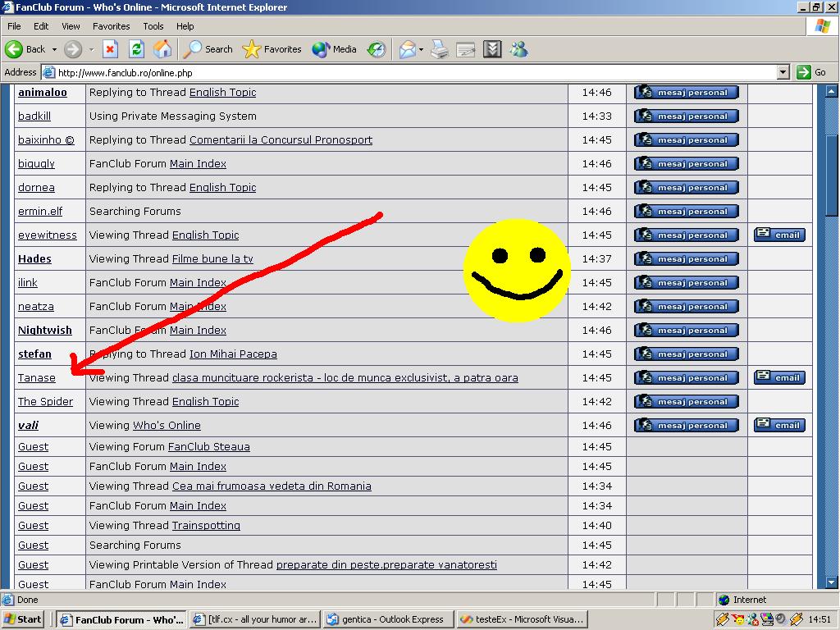This screenshot has width=840, height=630.
Task: Open user profile link for Nightwish
Action: pos(45,330)
